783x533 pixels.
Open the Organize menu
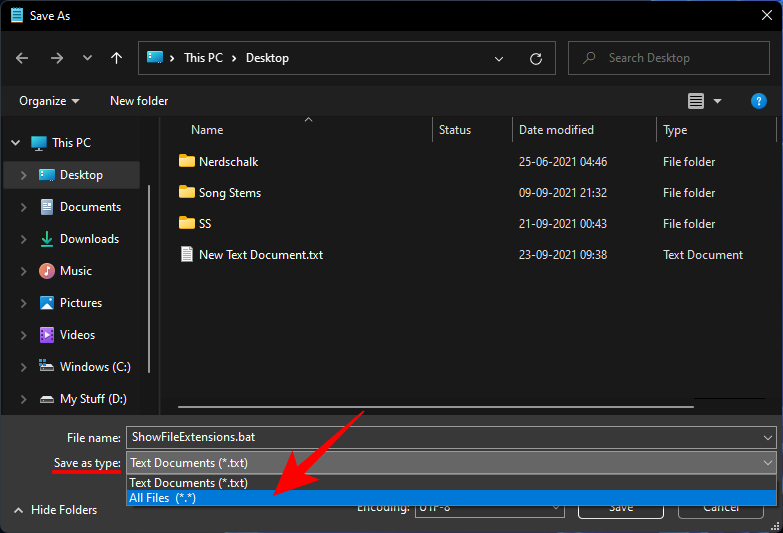coord(49,101)
